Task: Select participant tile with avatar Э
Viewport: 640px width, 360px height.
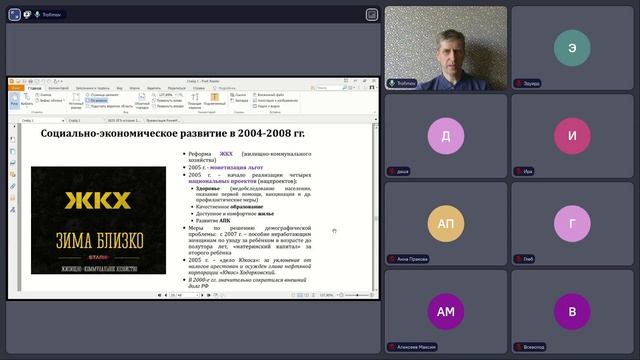Action: tap(572, 48)
